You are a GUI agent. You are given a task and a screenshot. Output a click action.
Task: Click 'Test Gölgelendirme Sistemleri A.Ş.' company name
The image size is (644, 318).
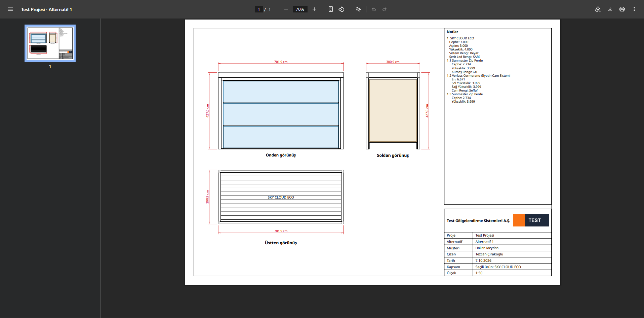pyautogui.click(x=478, y=221)
